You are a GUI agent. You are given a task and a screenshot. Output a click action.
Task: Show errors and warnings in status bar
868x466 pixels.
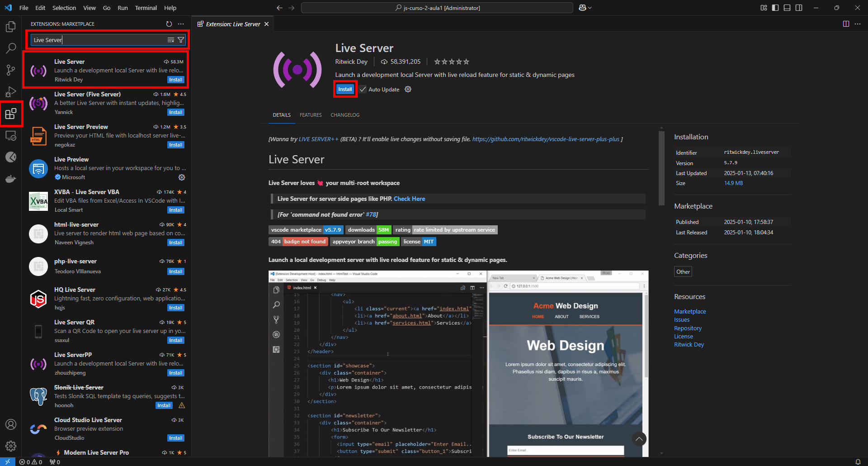(x=31, y=462)
